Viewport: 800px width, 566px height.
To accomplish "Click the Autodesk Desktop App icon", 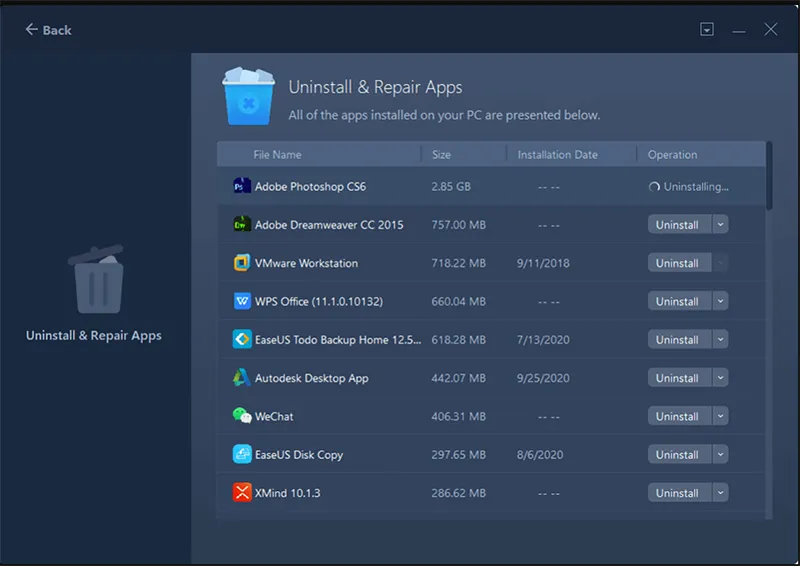I will 242,378.
